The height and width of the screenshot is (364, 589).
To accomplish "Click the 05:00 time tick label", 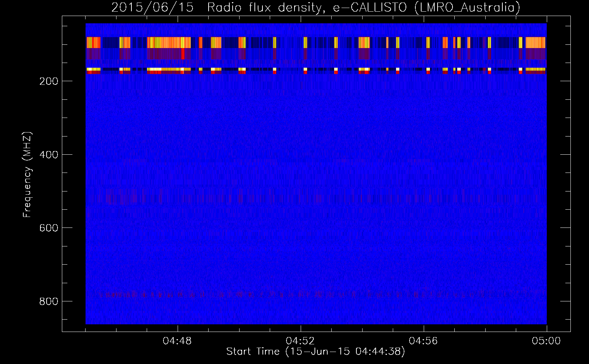I will click(x=546, y=341).
